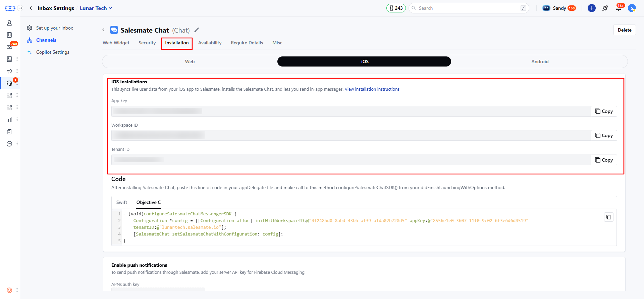Open View installation instructions link

[372, 89]
